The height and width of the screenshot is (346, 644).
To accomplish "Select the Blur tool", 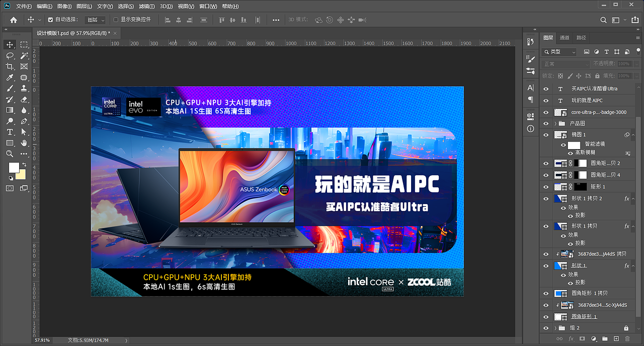I will click(x=24, y=110).
